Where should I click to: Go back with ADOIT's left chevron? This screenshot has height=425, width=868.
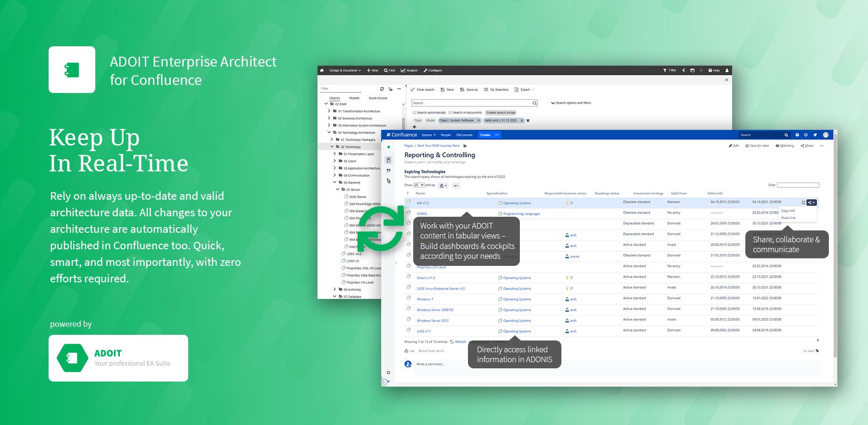[x=684, y=70]
